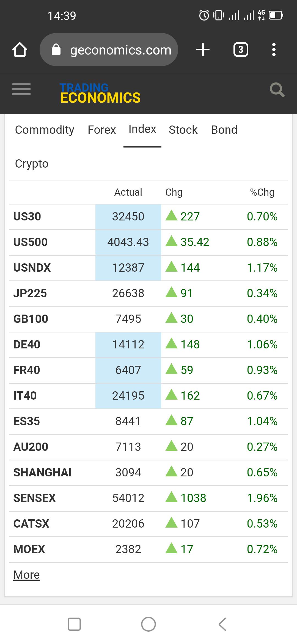Open the browser three-dot menu
Viewport: 297px width, 644px height.
coord(274,50)
